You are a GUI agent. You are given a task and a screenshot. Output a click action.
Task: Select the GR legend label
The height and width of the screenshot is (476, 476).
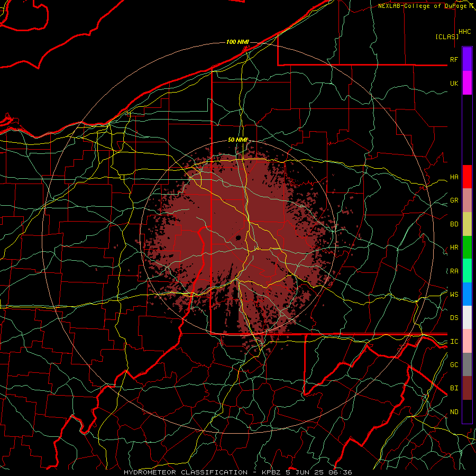[x=454, y=200]
